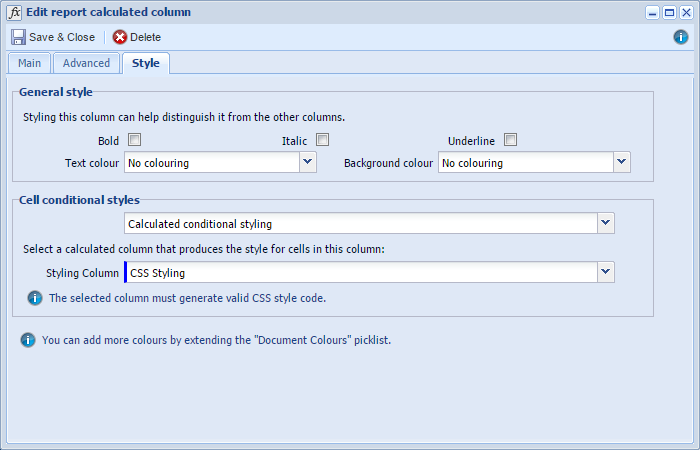Enable the Bold checkbox
This screenshot has width=700, height=450.
[134, 140]
